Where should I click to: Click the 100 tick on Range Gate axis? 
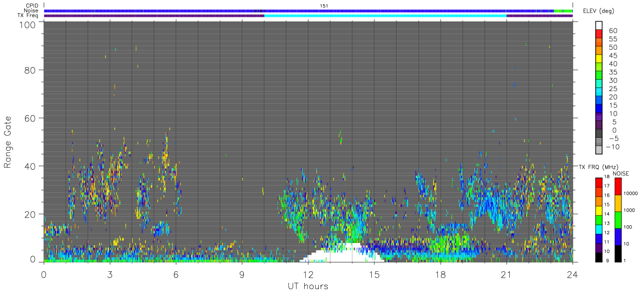27,24
